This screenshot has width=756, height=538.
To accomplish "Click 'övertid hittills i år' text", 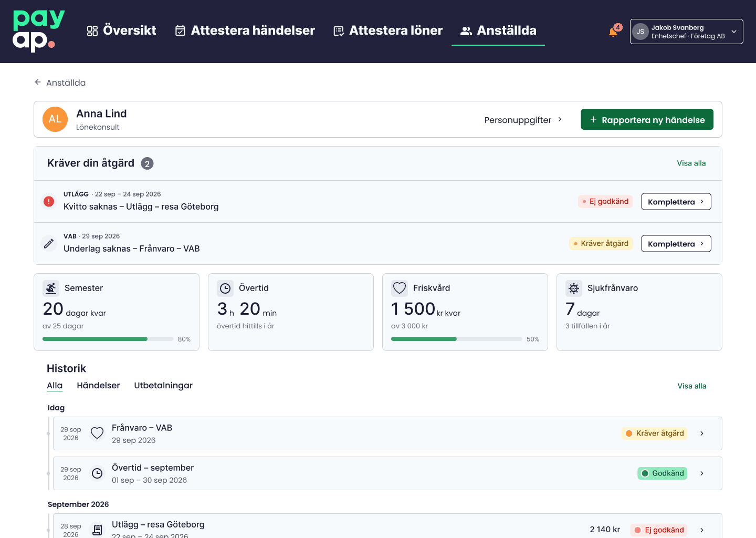I will tap(246, 326).
